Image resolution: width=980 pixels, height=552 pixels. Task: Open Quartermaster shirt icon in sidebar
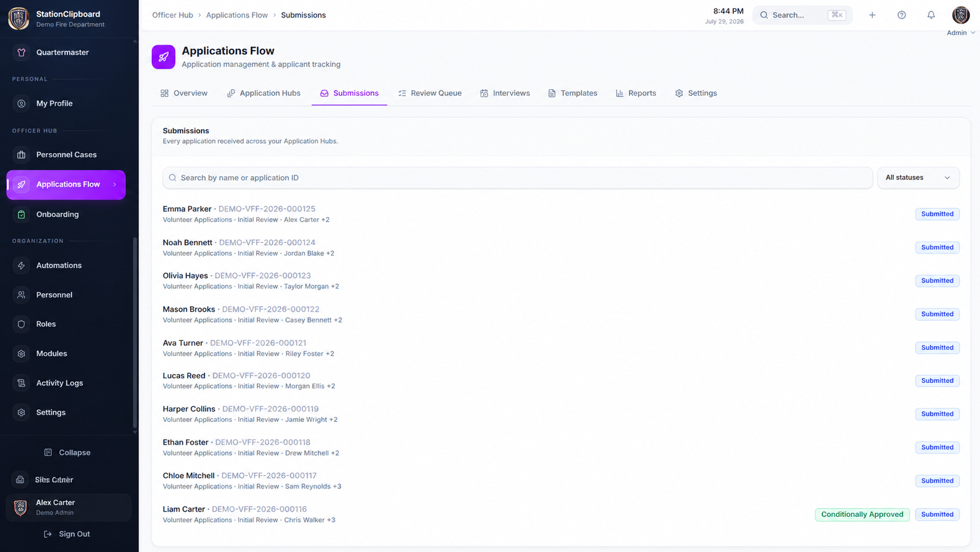pos(21,52)
